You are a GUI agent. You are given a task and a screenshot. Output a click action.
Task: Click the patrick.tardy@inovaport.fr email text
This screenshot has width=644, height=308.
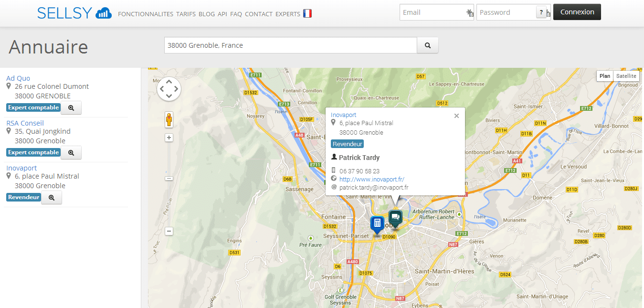point(374,188)
